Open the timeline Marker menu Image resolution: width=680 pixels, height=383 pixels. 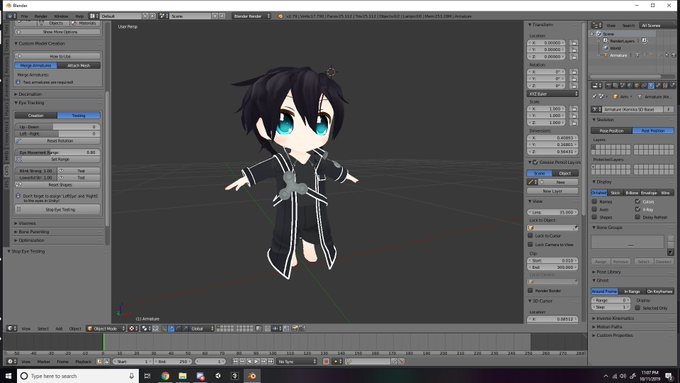tap(43, 362)
